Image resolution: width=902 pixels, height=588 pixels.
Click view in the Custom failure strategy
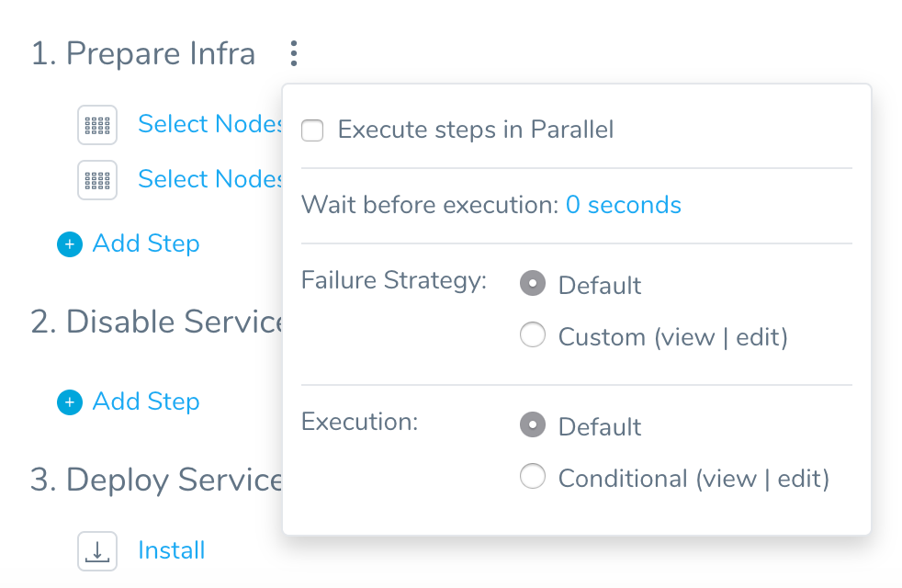[x=688, y=337]
